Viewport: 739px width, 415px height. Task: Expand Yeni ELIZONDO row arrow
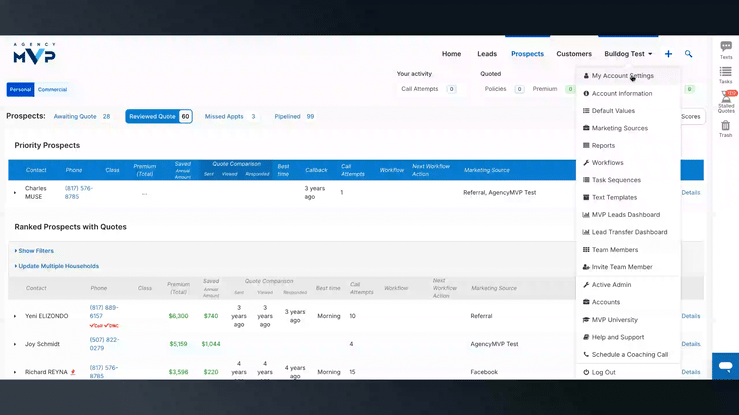(x=15, y=316)
